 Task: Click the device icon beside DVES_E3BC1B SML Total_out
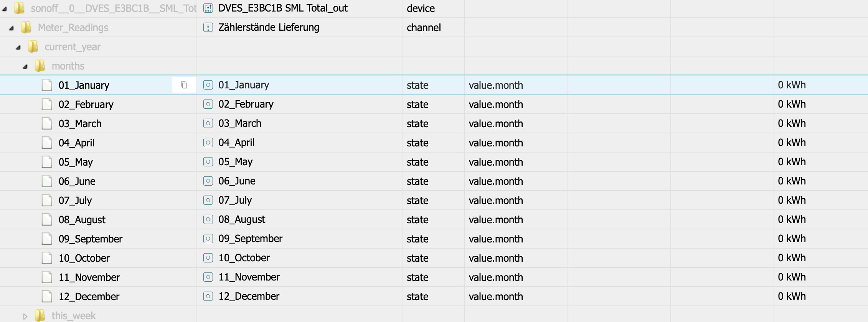click(x=208, y=8)
